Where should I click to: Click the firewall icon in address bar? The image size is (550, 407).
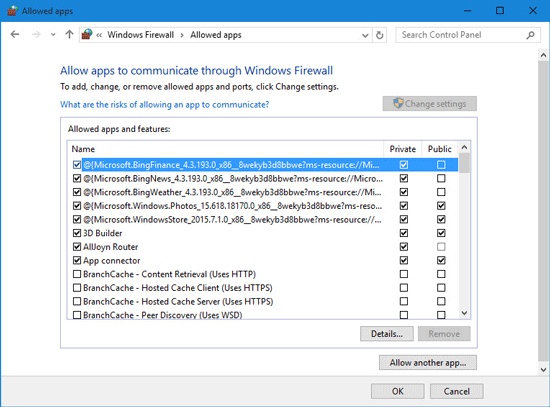pos(87,34)
